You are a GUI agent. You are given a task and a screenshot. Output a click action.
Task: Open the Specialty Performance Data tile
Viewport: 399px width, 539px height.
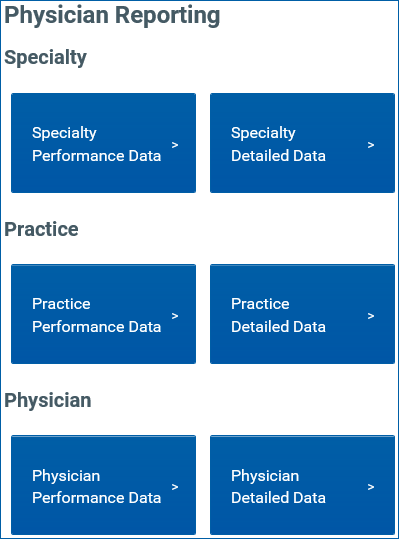click(x=103, y=143)
